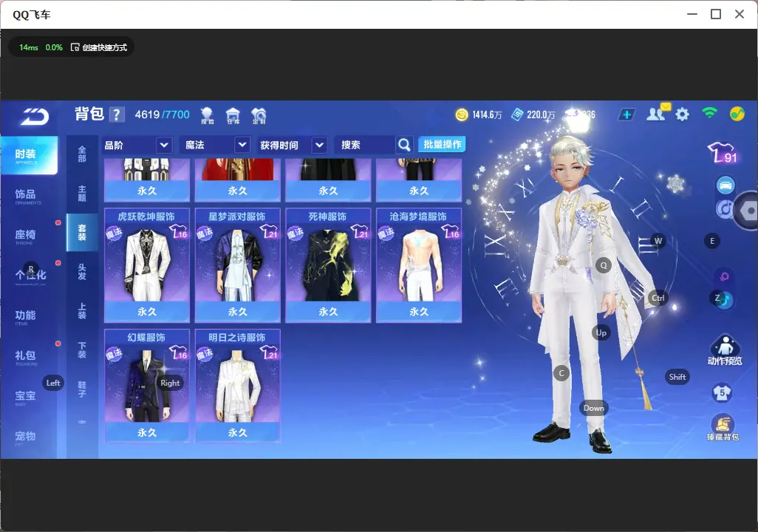The width and height of the screenshot is (758, 532).
Task: Choose the 下装 bottom sub-category
Action: coord(82,349)
